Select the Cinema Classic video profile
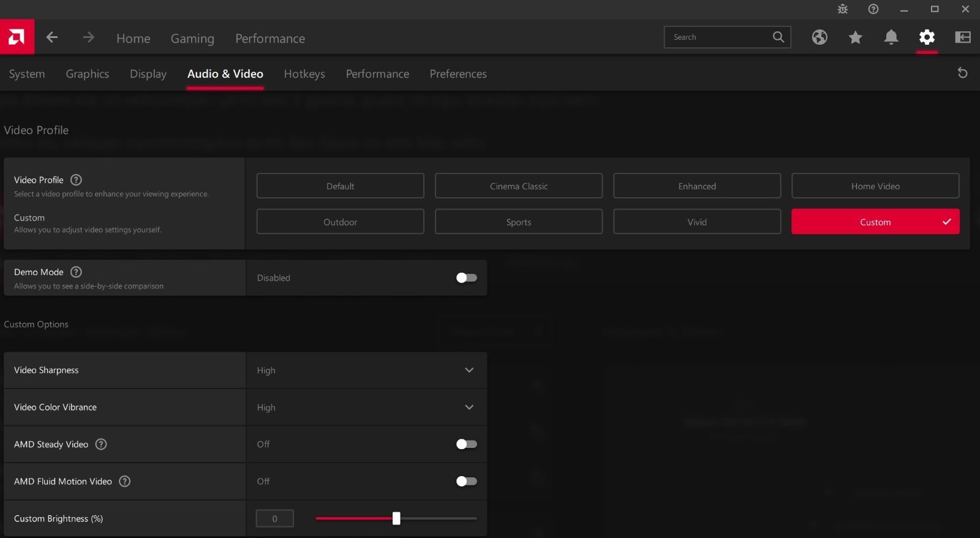Image resolution: width=980 pixels, height=538 pixels. [x=518, y=186]
